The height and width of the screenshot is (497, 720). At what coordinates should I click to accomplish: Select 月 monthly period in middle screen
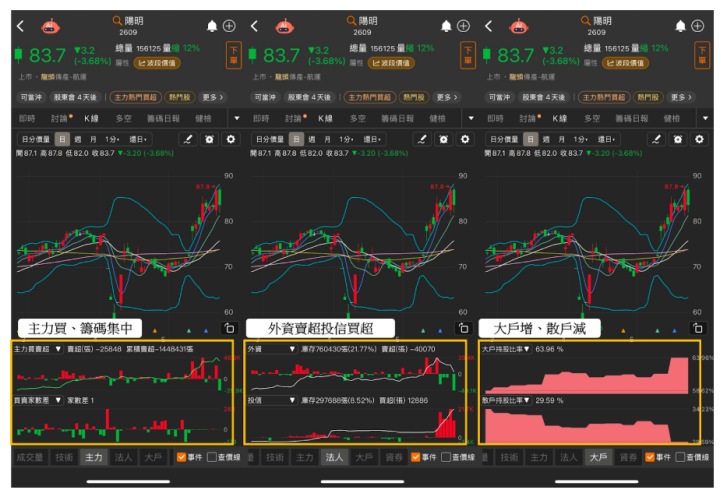pos(327,139)
